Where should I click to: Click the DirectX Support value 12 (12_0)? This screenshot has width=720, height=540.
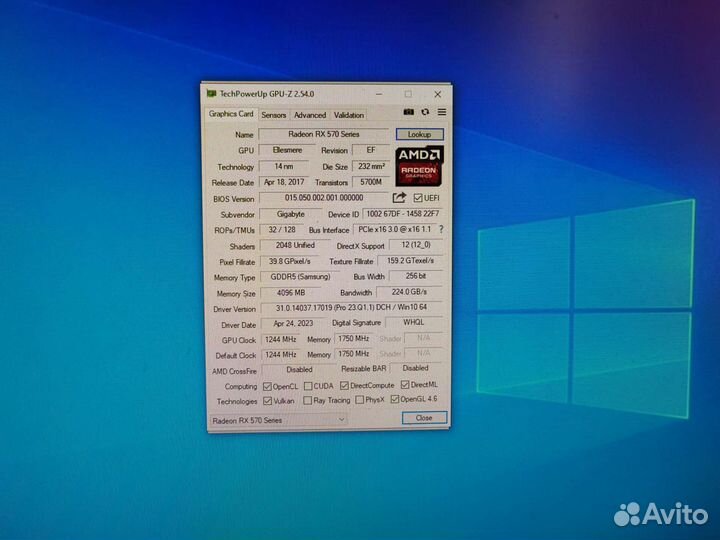(x=416, y=245)
